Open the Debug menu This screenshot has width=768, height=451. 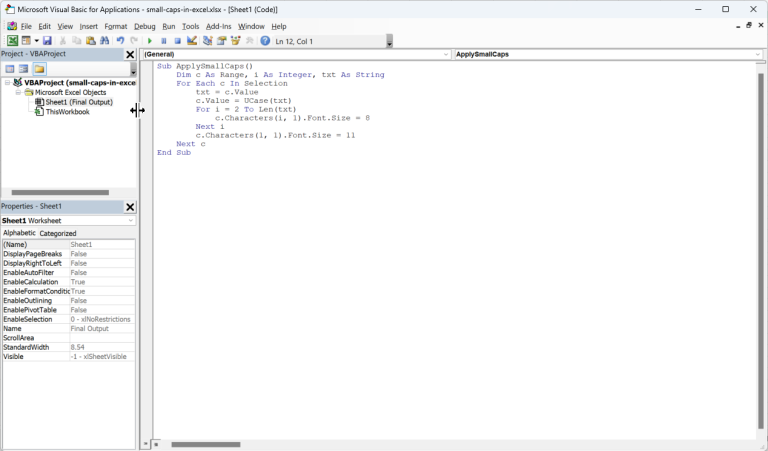coord(145,26)
